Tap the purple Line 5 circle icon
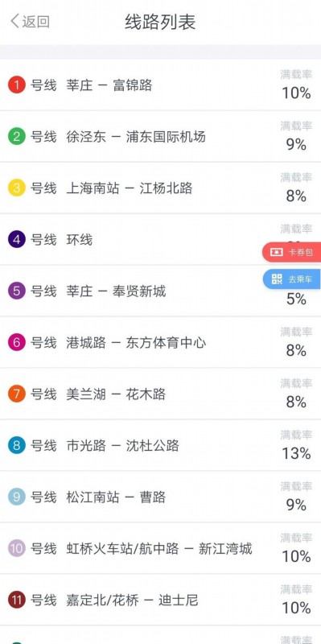The width and height of the screenshot is (321, 644). point(17,291)
